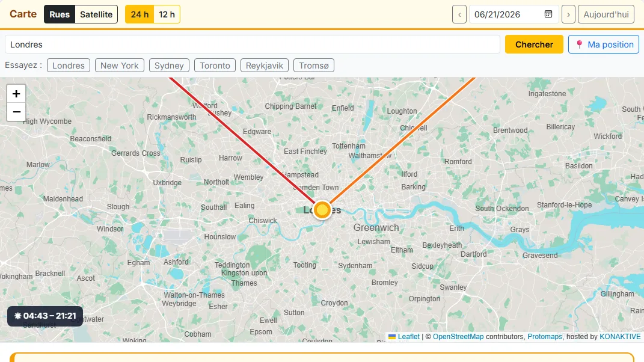The height and width of the screenshot is (362, 644).
Task: Zoom out of the map
Action: tap(16, 112)
